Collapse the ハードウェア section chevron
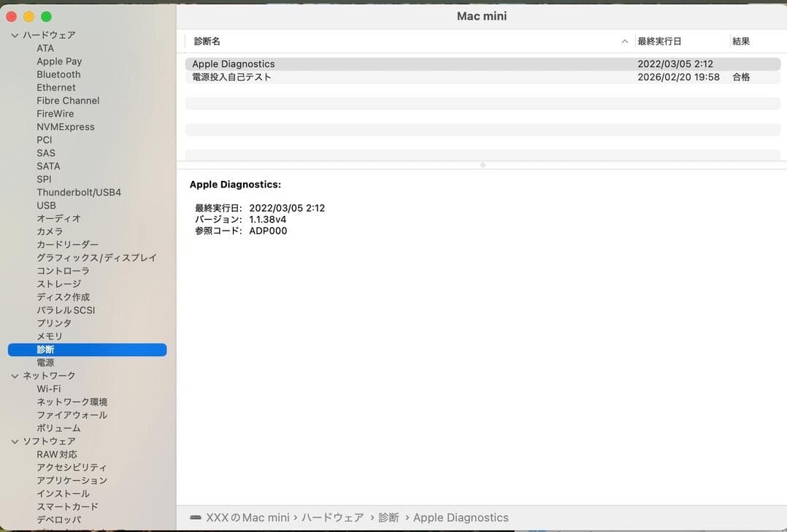 click(x=15, y=35)
